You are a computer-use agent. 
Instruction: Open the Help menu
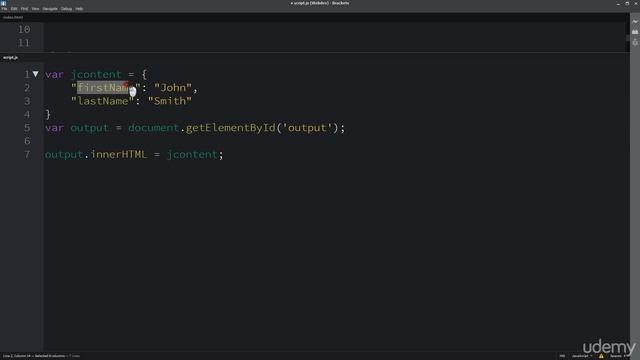pyautogui.click(x=79, y=9)
